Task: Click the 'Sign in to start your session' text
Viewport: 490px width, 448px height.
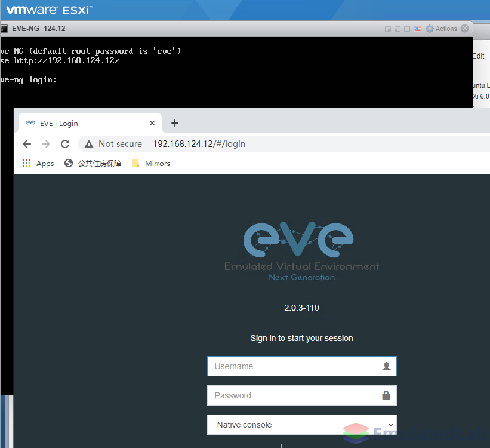Action: pyautogui.click(x=301, y=338)
